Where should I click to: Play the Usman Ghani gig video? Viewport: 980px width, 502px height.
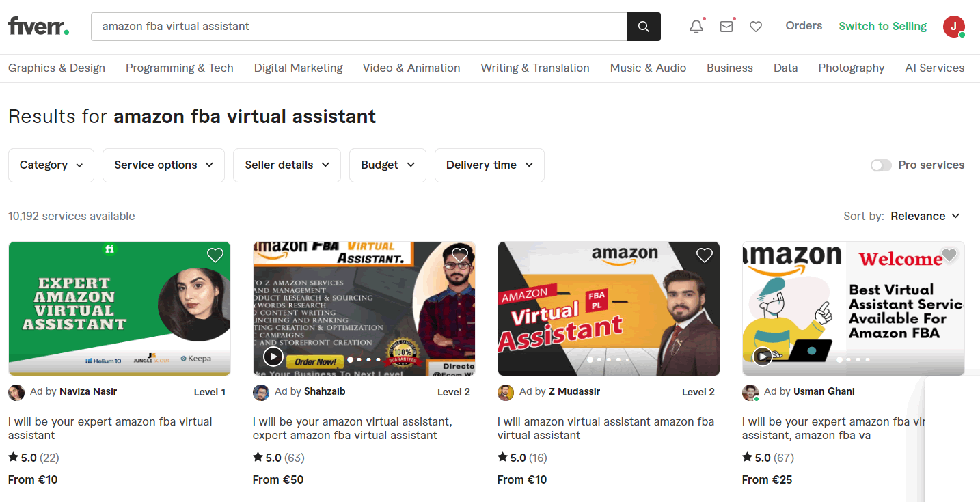pos(762,357)
